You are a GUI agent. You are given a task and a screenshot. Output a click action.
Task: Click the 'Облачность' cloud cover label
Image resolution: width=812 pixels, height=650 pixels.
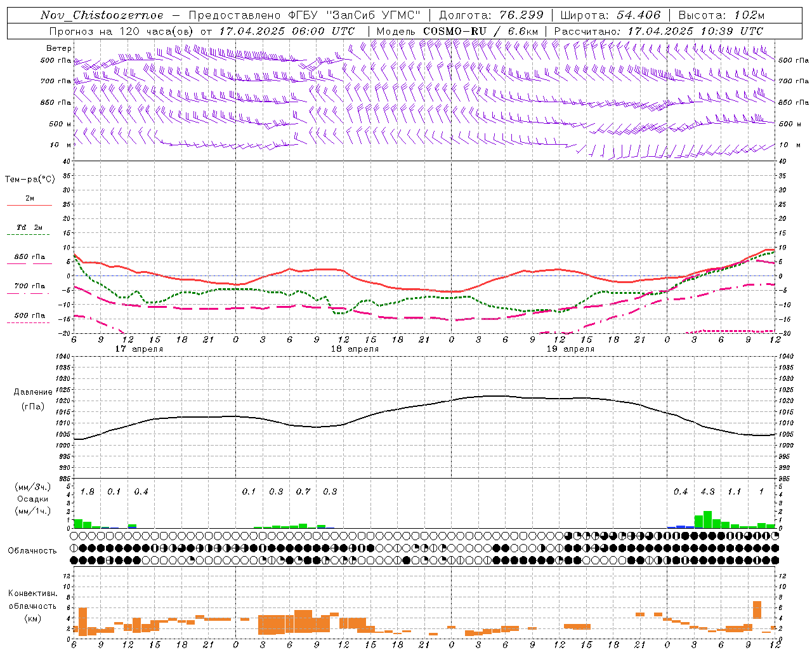[x=32, y=551]
